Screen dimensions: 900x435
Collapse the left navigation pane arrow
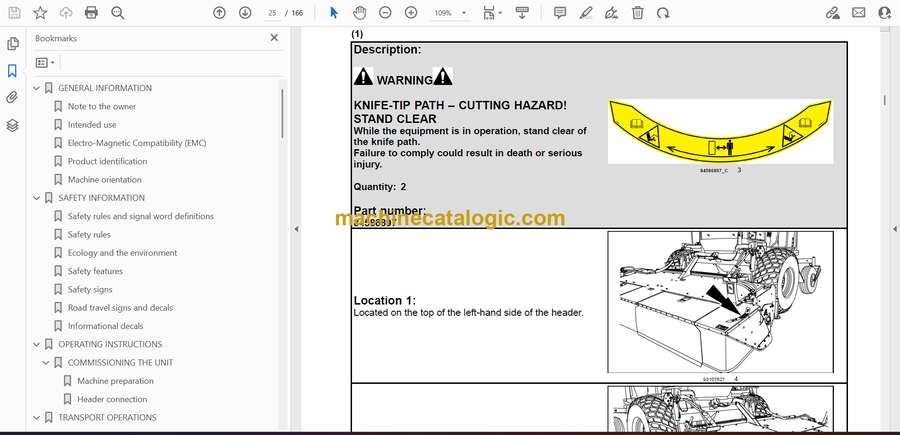tap(296, 229)
